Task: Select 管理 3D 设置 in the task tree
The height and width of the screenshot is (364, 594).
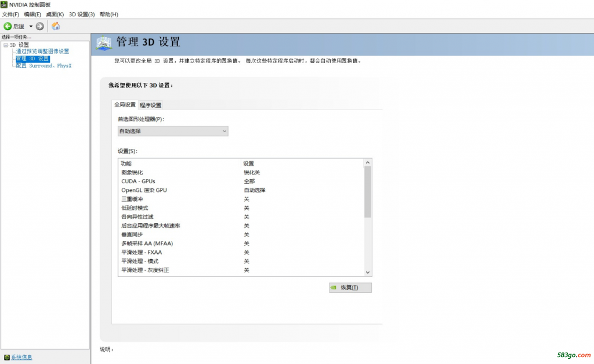Action: coord(32,59)
